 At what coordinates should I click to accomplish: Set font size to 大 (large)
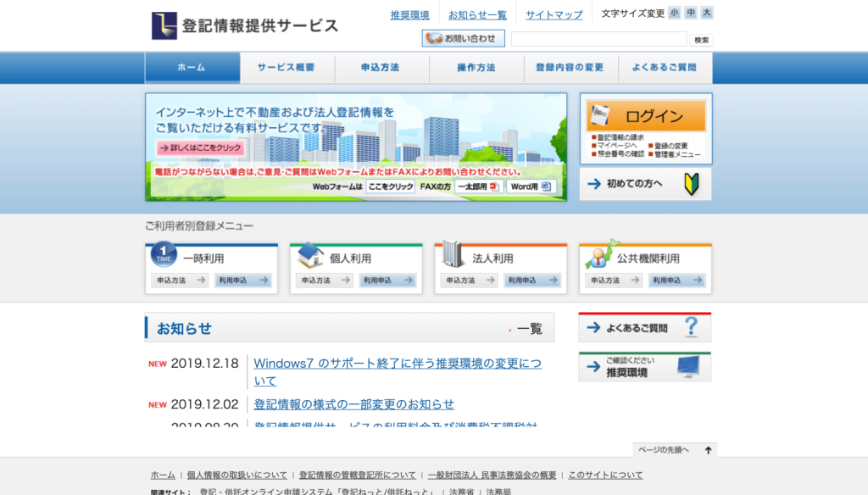click(x=707, y=13)
